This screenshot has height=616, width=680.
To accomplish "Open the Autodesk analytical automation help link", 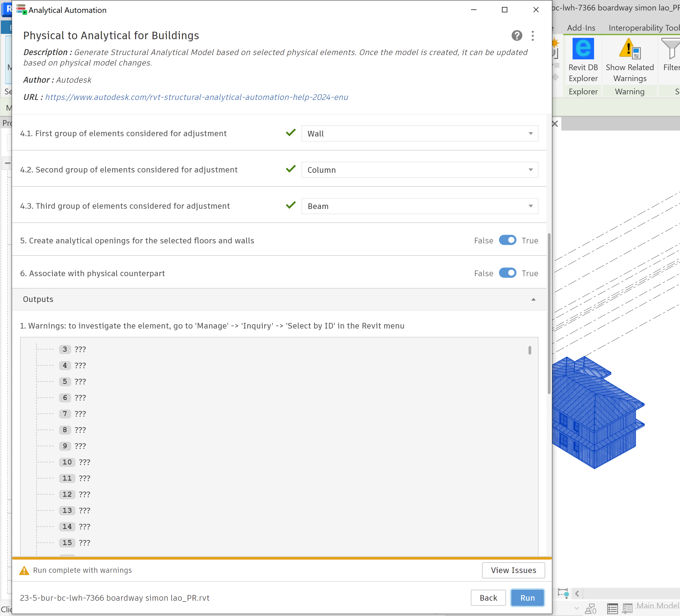I will pyautogui.click(x=197, y=97).
